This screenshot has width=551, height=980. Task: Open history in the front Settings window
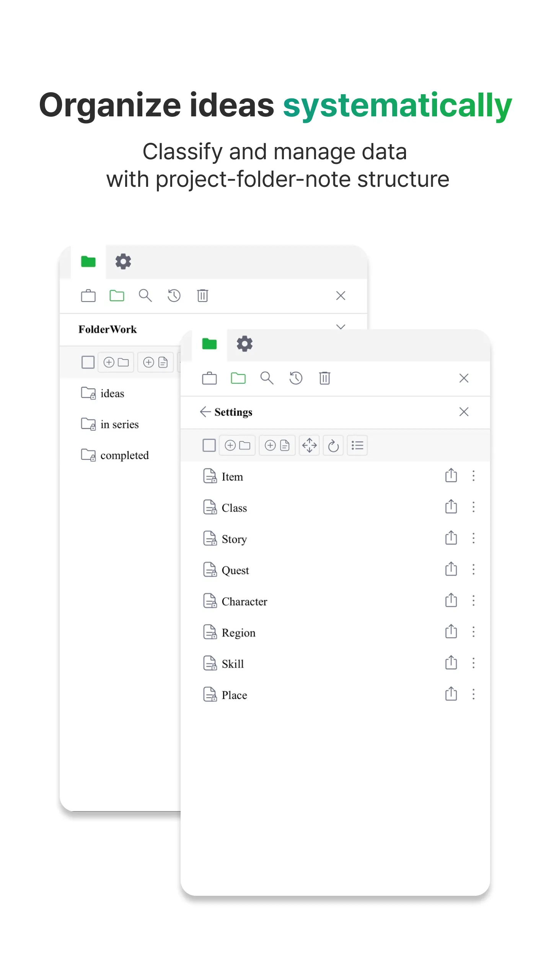click(x=296, y=378)
